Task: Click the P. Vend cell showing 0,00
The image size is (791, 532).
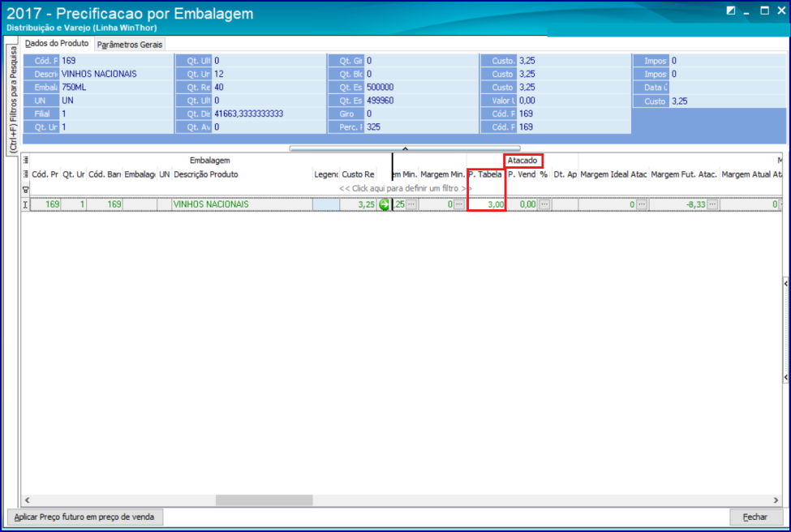Action: 522,204
